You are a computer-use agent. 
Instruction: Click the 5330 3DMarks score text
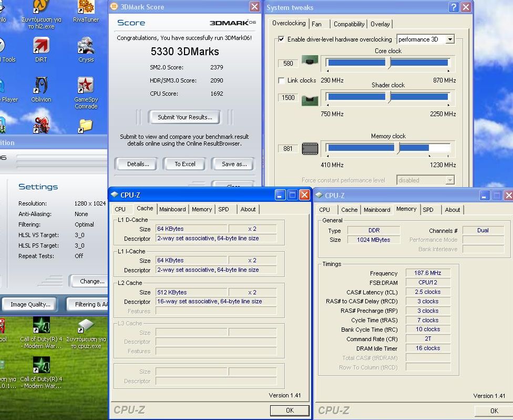[x=185, y=52]
